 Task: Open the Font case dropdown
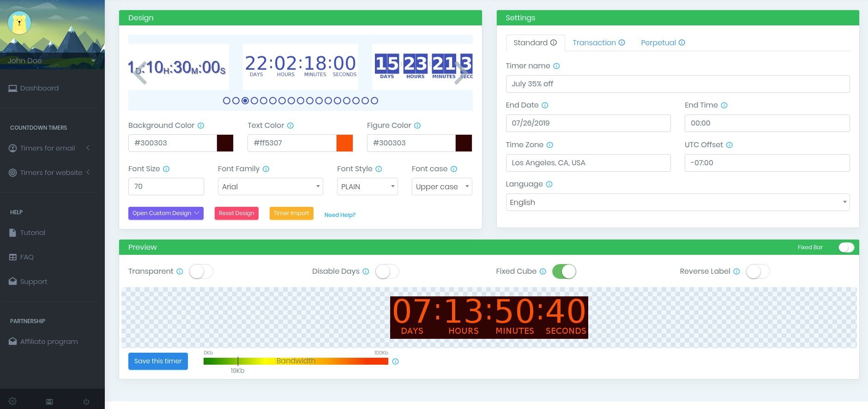tap(442, 186)
